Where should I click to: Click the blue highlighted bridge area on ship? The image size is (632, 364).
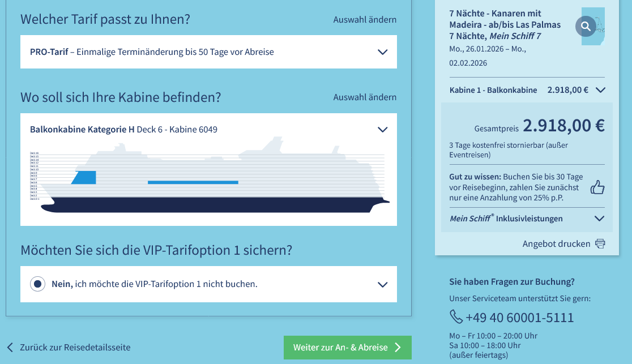coord(85,177)
